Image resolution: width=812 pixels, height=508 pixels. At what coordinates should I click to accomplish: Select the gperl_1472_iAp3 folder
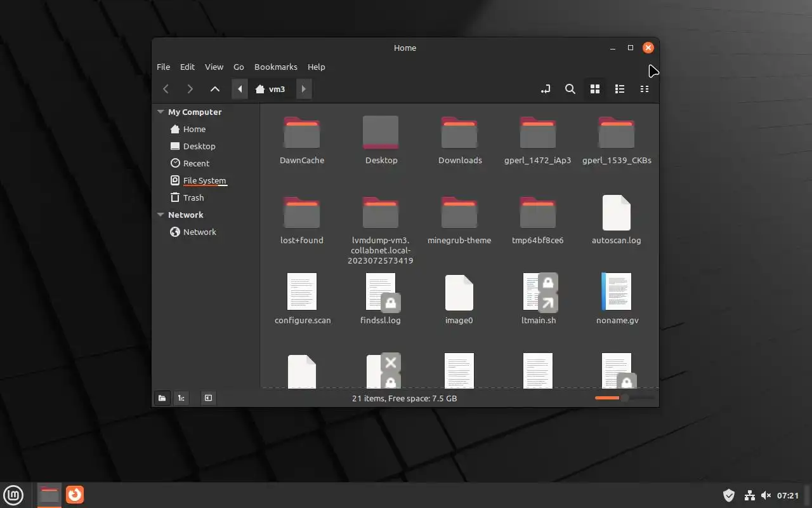point(538,141)
